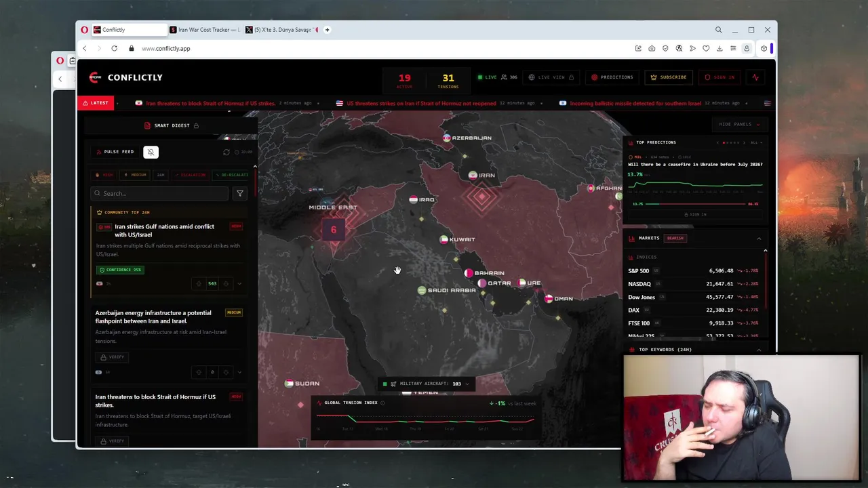868x488 pixels.
Task: Click the edit page icon in address bar
Action: pos(638,48)
